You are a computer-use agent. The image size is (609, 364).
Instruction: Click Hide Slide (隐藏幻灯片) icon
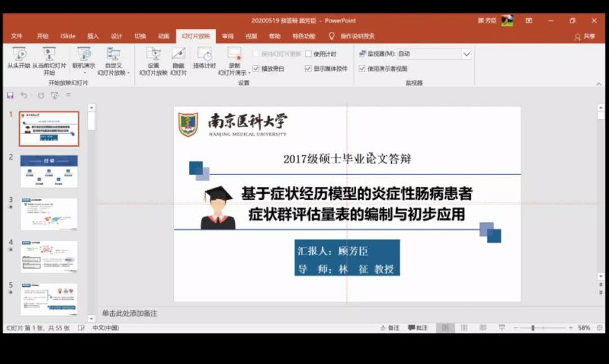(x=178, y=54)
